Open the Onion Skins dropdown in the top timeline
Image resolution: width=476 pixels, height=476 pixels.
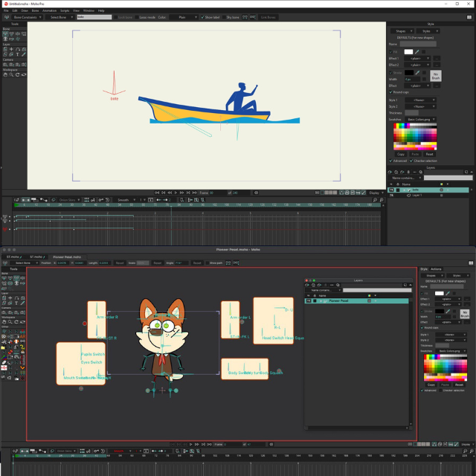click(69, 200)
